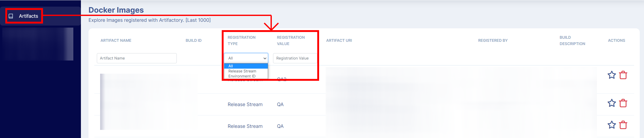Collapse the Registration Type dropdown showing All
This screenshot has height=138, width=644.
pos(246,58)
